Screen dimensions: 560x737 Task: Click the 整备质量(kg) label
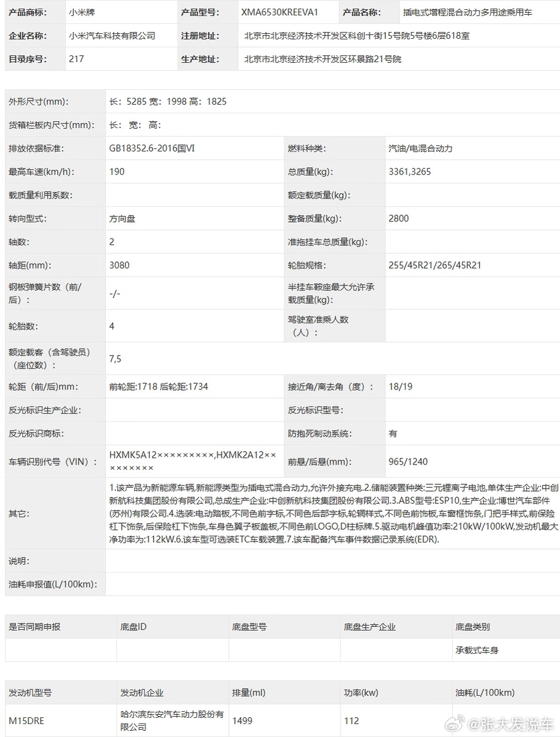click(x=314, y=218)
